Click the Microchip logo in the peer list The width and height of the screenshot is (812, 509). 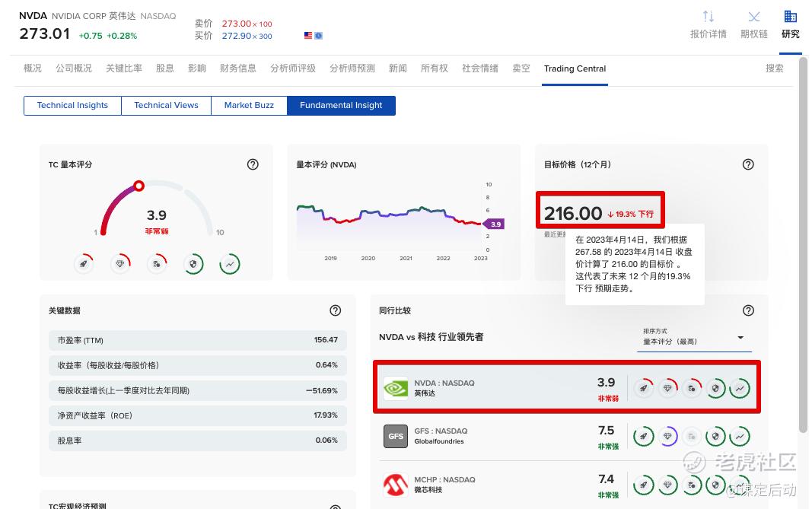396,485
